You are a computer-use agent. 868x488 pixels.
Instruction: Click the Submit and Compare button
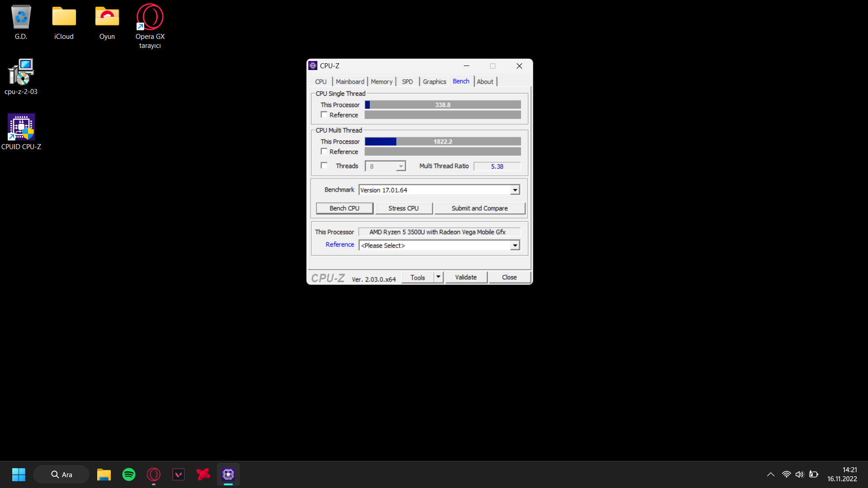click(480, 208)
